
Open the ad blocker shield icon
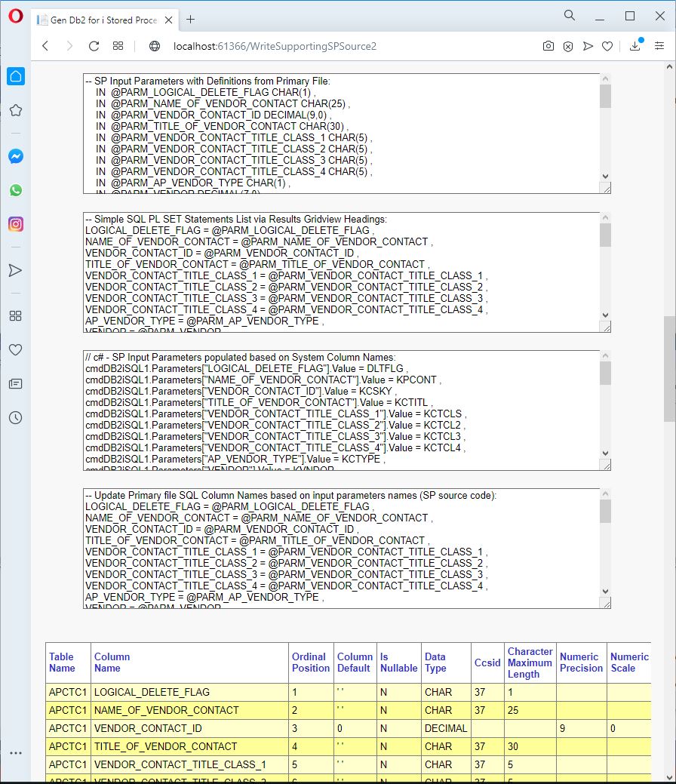click(568, 47)
